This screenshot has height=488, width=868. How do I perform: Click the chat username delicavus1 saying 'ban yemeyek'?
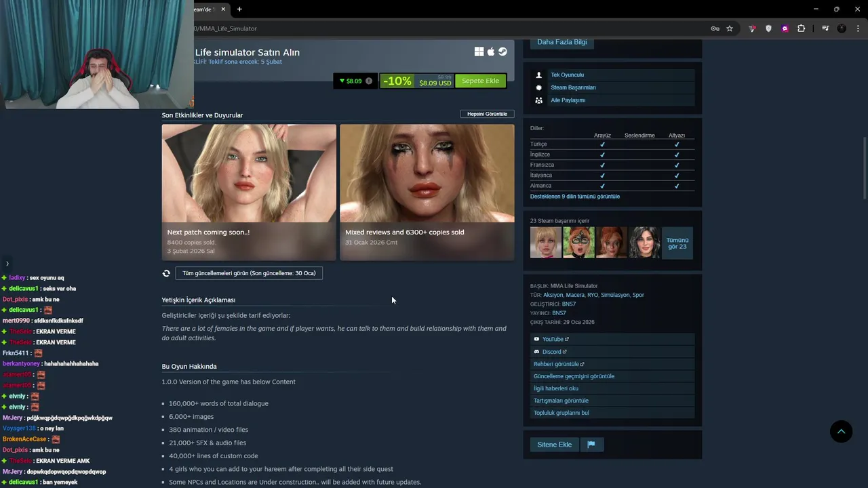23,483
